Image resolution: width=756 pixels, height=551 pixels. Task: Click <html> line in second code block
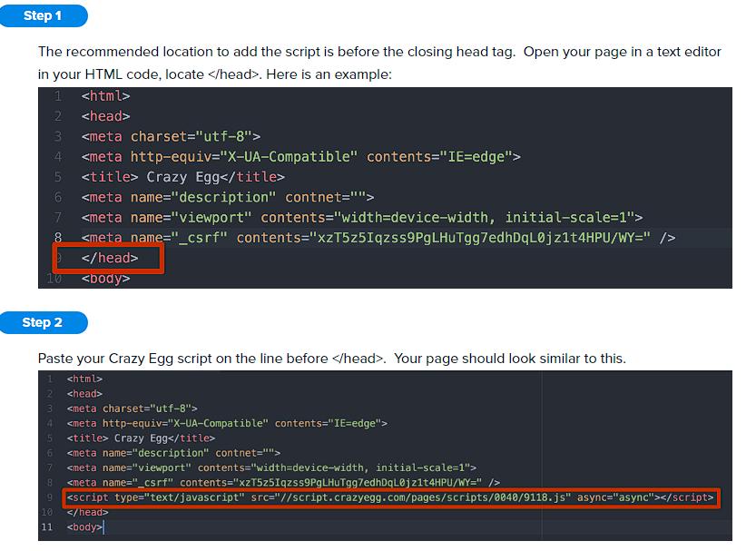(x=84, y=379)
